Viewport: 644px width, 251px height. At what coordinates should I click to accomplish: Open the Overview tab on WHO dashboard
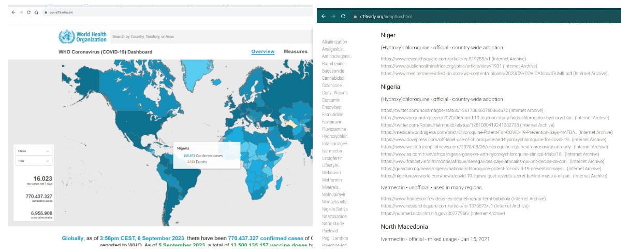[263, 51]
